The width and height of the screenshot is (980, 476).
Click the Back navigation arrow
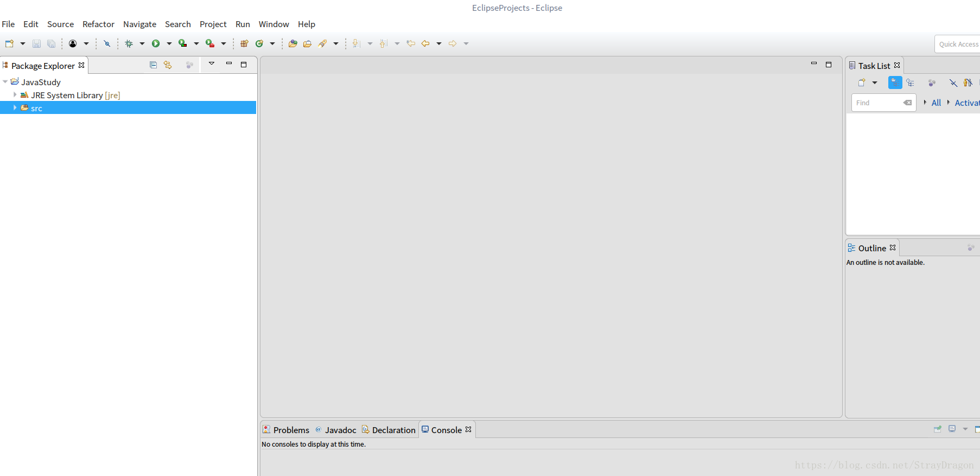click(425, 43)
